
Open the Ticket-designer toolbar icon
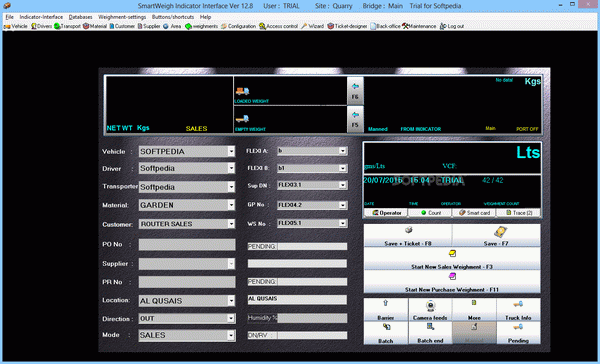(331, 26)
